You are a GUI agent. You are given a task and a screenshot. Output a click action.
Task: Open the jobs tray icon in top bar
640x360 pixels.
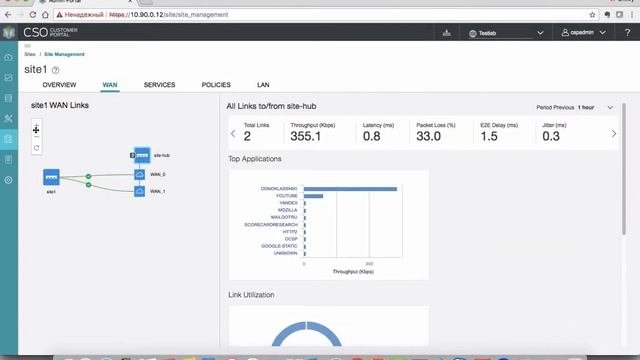click(447, 33)
